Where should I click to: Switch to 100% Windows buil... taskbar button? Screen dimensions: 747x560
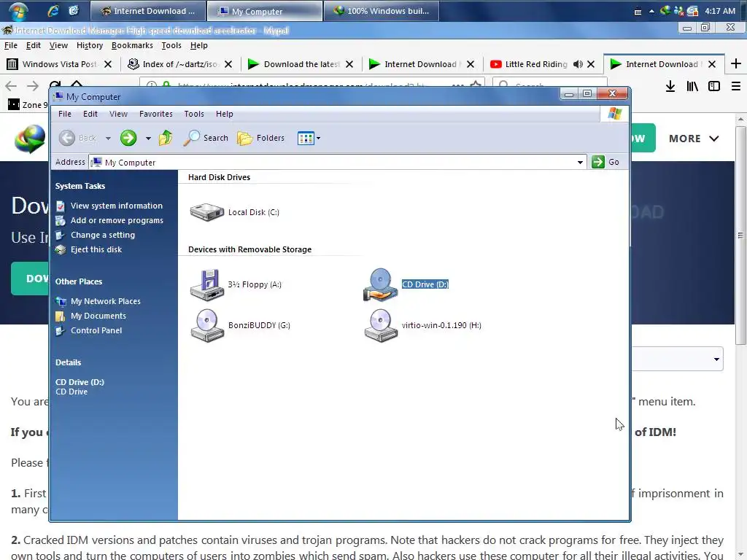click(381, 11)
